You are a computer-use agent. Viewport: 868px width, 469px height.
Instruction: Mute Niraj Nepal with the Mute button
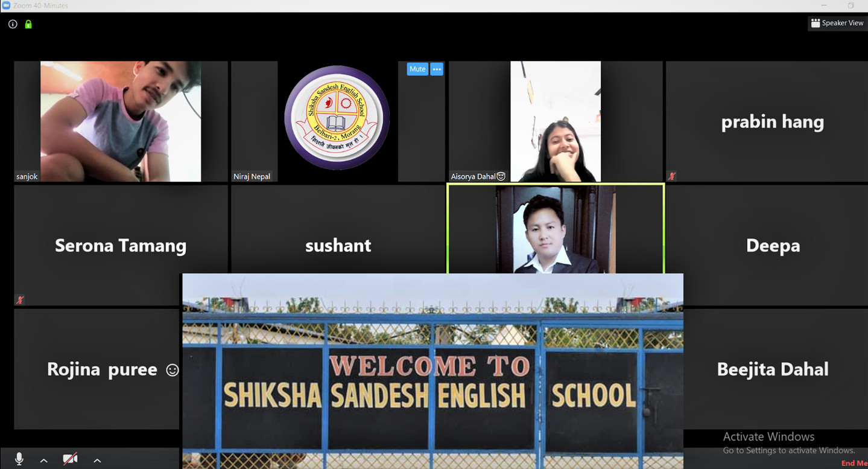[417, 69]
